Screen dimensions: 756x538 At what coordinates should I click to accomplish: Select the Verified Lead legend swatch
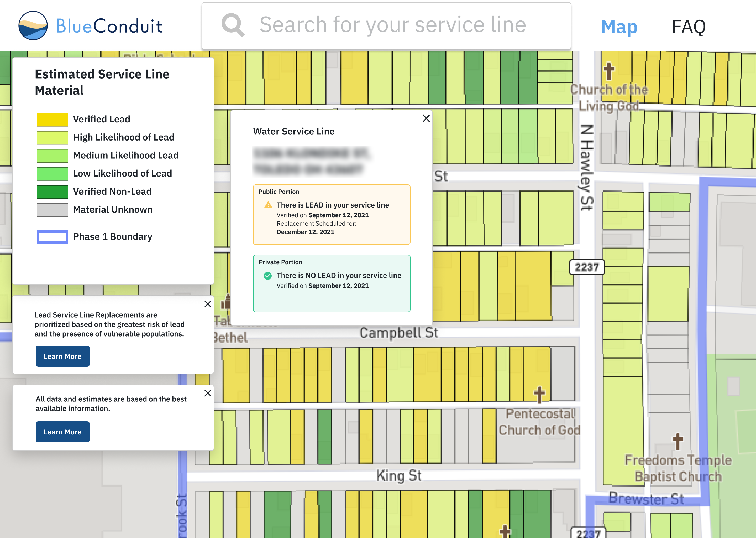52,119
